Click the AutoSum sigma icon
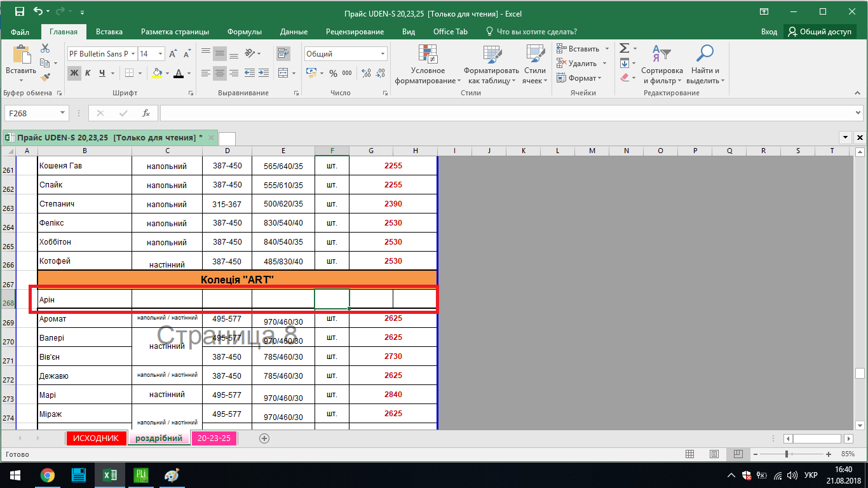The image size is (868, 488). [624, 49]
